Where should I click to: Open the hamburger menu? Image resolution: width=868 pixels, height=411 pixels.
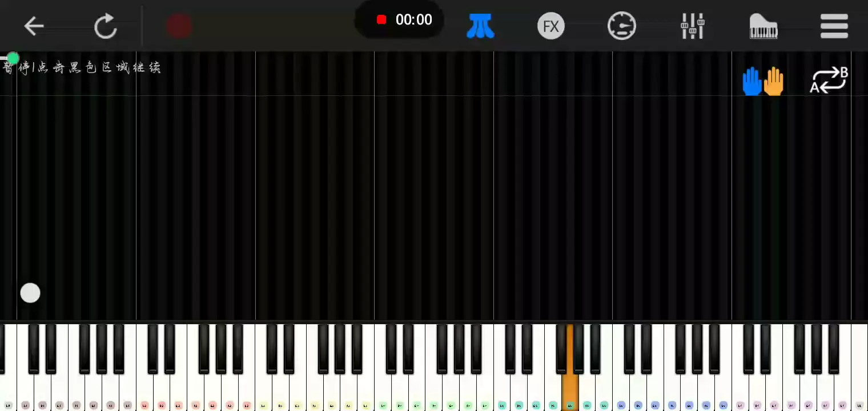(834, 26)
